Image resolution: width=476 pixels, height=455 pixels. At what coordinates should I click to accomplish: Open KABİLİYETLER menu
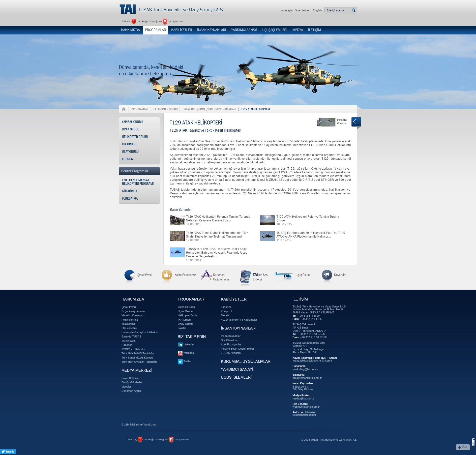pos(181,30)
